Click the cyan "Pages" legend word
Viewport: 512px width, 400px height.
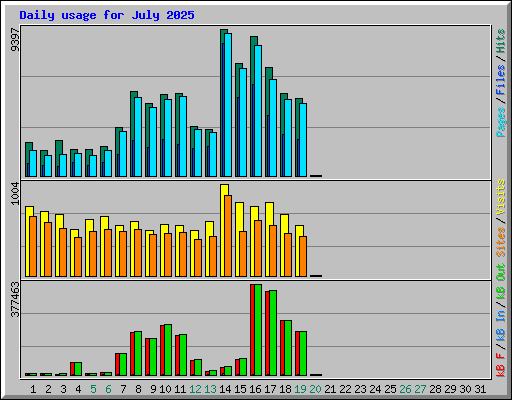[x=501, y=122]
